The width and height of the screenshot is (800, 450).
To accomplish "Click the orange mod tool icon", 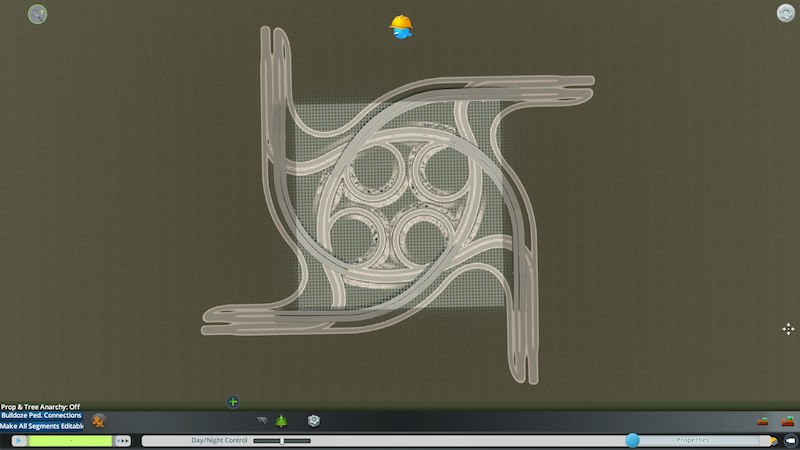I will 98,421.
